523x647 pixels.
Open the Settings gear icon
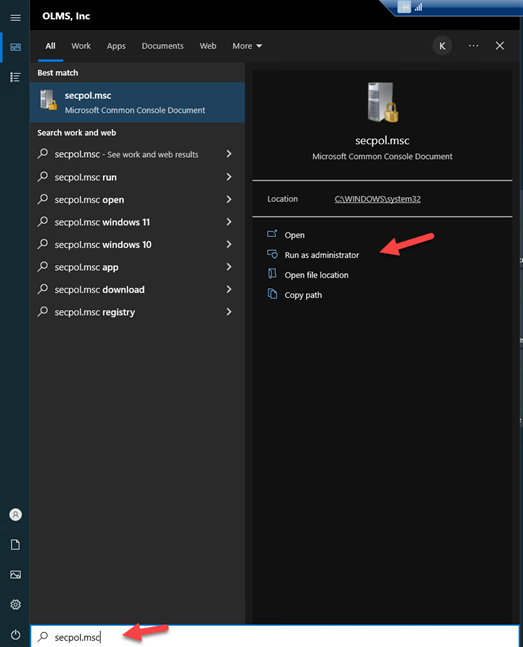click(15, 604)
